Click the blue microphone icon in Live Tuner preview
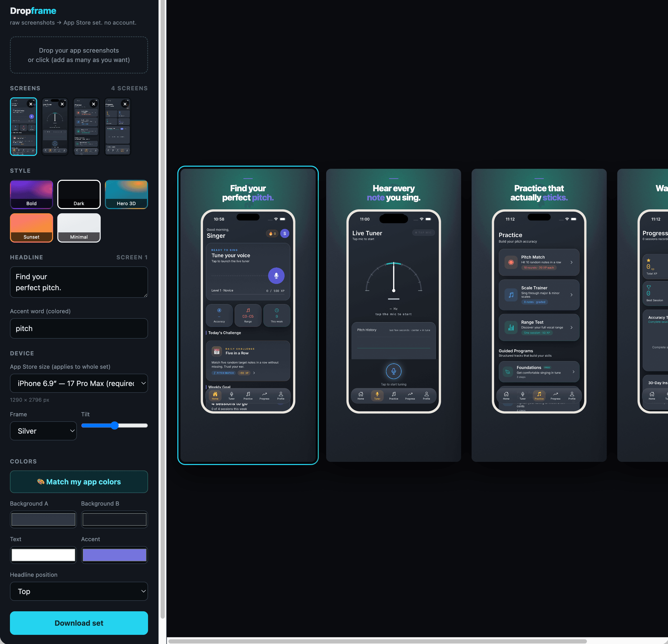This screenshot has height=644, width=668. point(394,371)
